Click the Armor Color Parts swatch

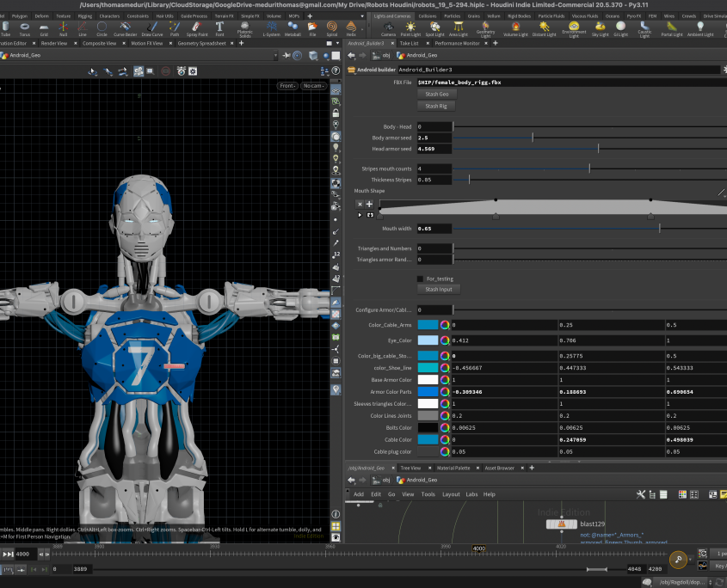click(x=428, y=391)
